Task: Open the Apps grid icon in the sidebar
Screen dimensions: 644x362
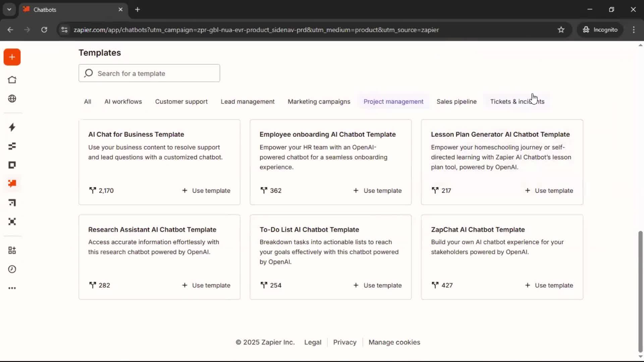Action: point(12,250)
